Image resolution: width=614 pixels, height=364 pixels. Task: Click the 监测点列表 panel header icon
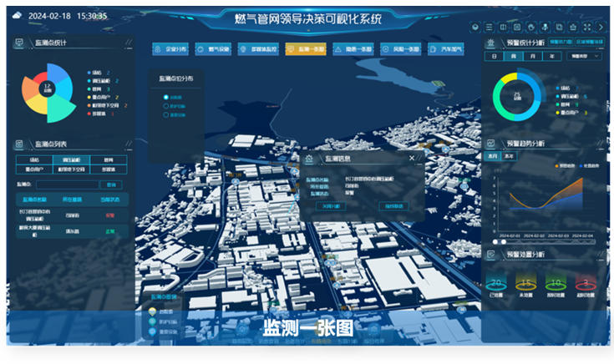click(19, 144)
